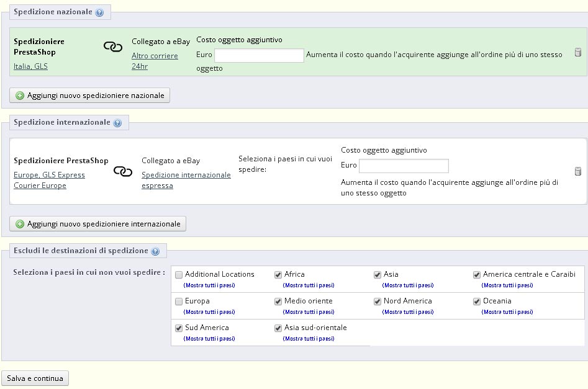Click Aggiungi nuovo spedizioniere internazionale button

(98, 224)
